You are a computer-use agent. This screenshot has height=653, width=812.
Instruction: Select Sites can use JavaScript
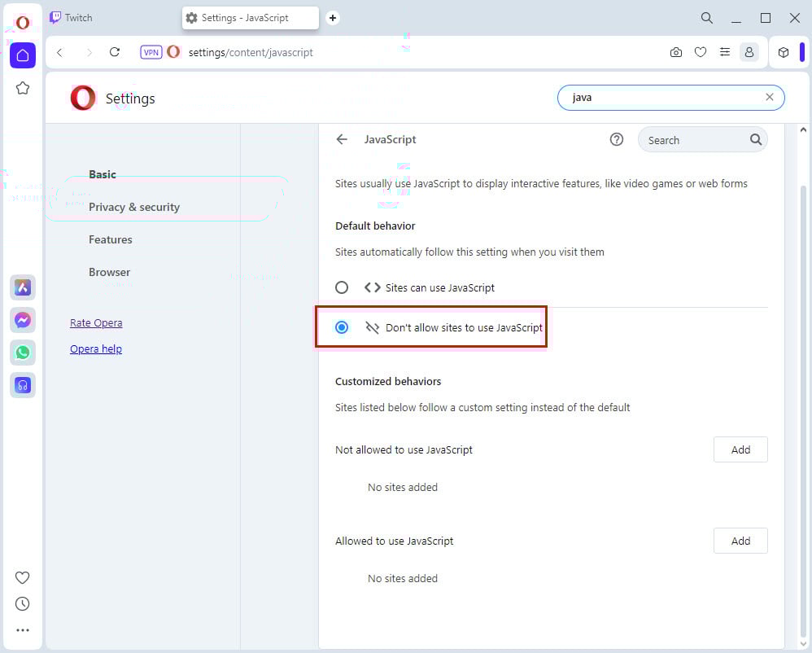point(342,287)
